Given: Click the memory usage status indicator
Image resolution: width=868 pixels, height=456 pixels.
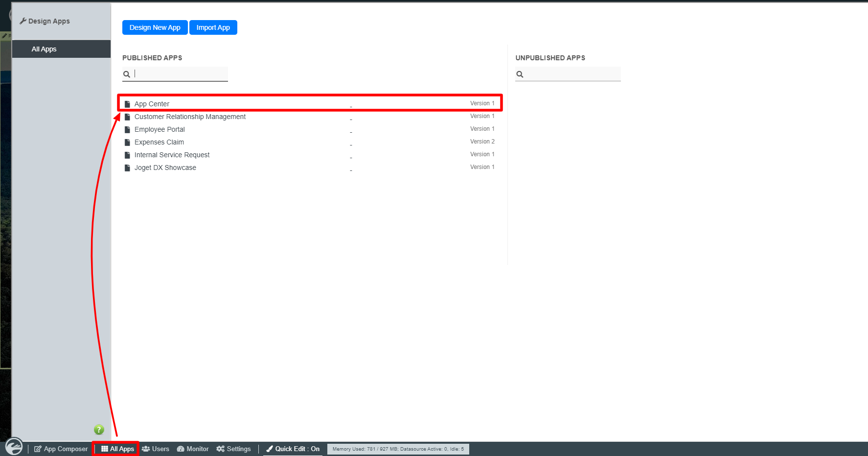Looking at the screenshot, I should point(398,449).
